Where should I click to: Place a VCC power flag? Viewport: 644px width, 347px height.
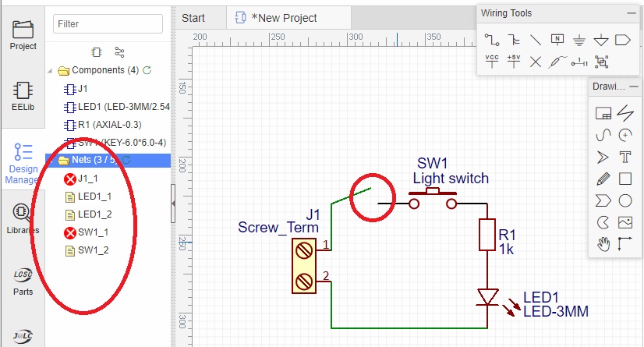(492, 61)
